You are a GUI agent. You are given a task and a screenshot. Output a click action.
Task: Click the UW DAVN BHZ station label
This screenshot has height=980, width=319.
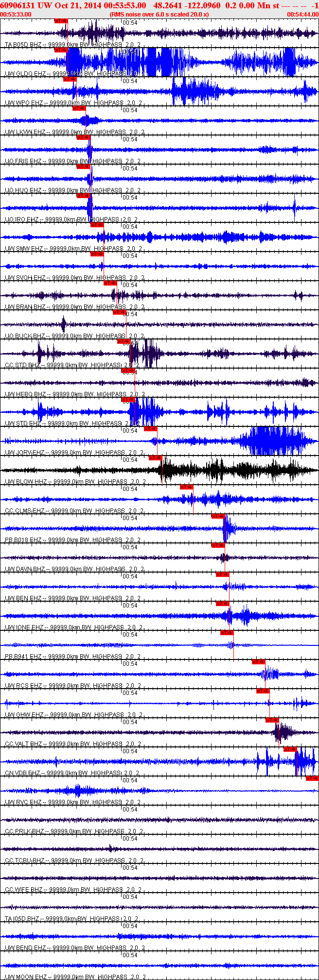pyautogui.click(x=74, y=569)
